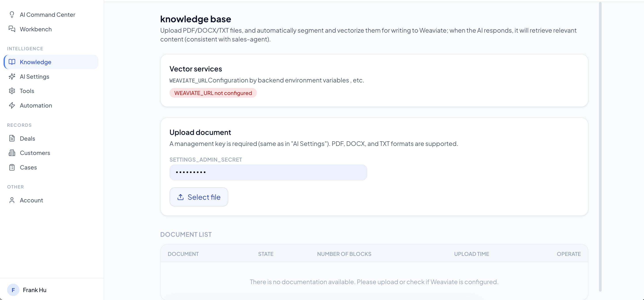
Task: Click the Workbench chat bubbles icon
Action: [12, 29]
